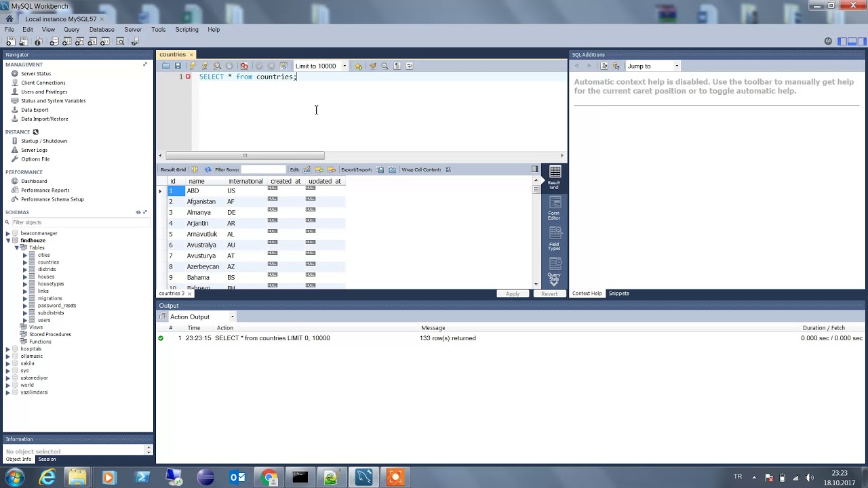
Task: Click the rollback transaction icon
Action: pos(271,66)
